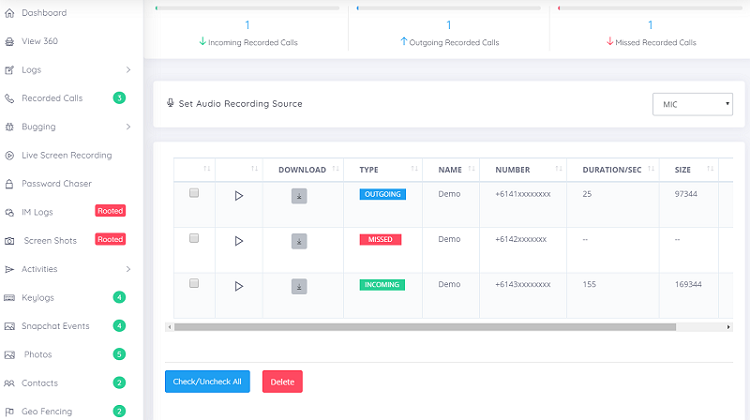Click the Geo Fencing flag icon

[9, 411]
